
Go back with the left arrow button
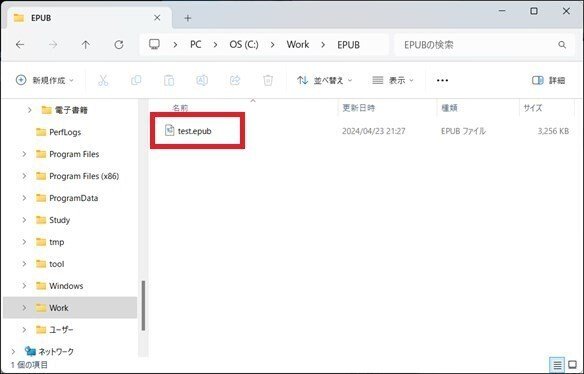[x=20, y=45]
